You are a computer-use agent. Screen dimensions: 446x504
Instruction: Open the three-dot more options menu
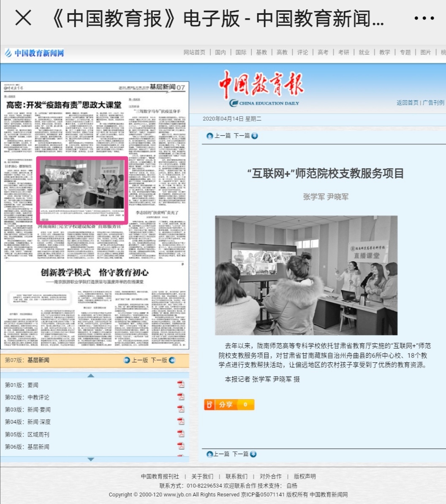[424, 18]
